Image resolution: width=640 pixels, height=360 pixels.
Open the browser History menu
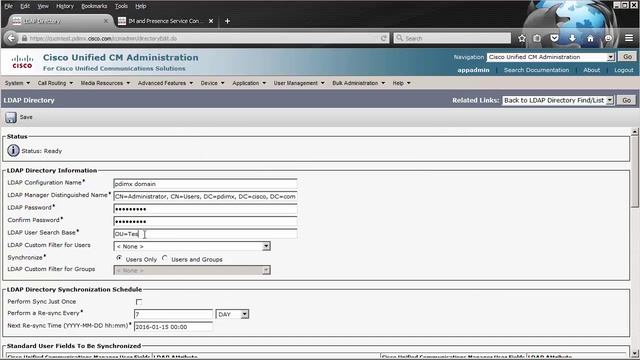(64, 6)
